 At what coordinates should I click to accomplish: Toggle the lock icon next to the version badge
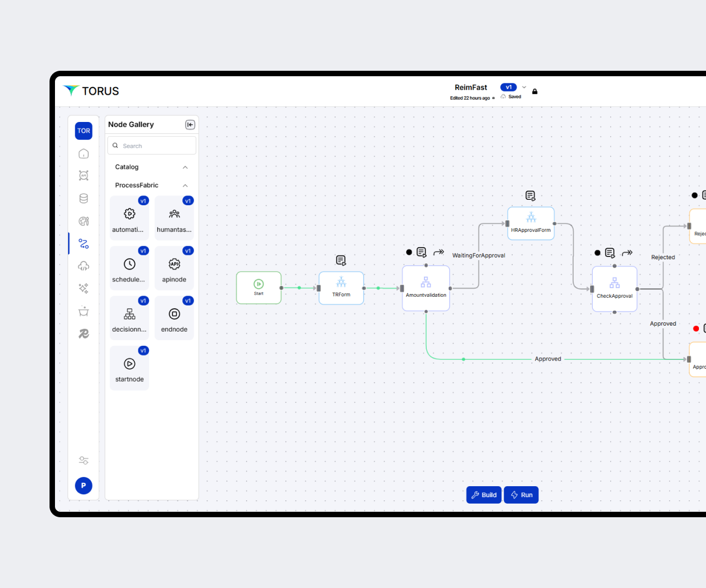pyautogui.click(x=535, y=91)
